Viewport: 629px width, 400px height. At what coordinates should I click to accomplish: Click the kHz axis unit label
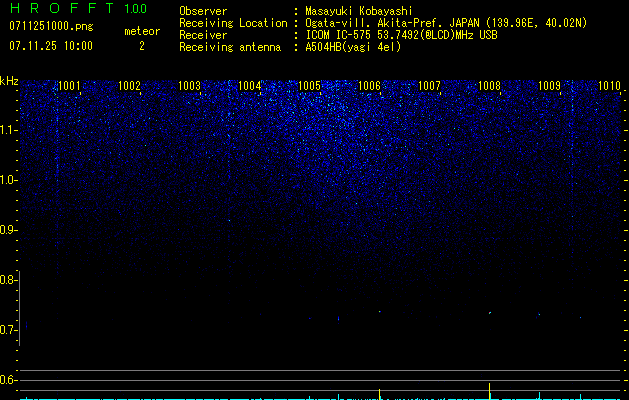10,81
